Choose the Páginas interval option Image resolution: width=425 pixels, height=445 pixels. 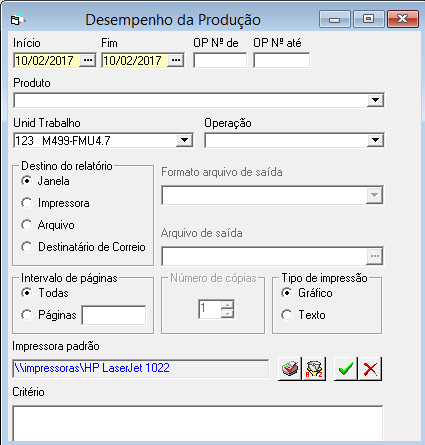coord(26,315)
